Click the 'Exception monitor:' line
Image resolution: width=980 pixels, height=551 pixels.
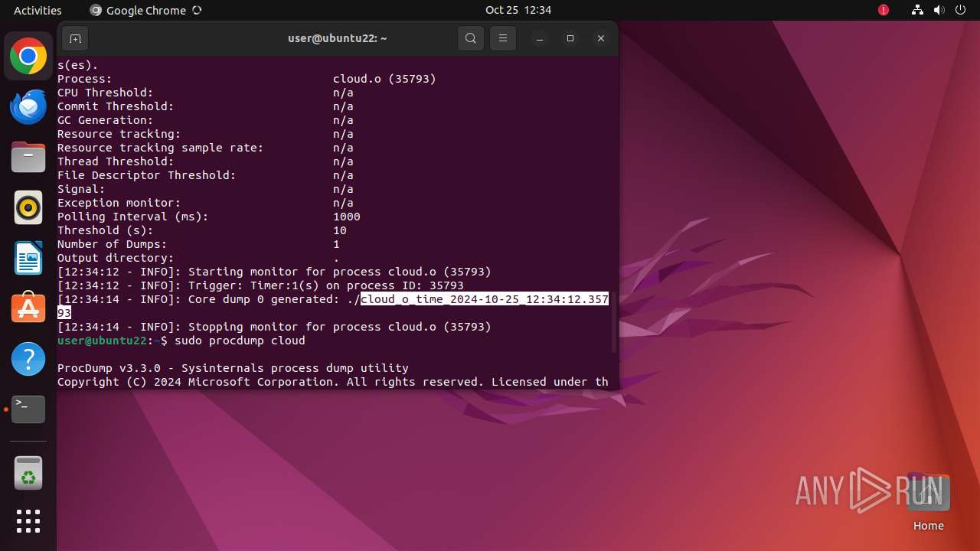pos(205,203)
